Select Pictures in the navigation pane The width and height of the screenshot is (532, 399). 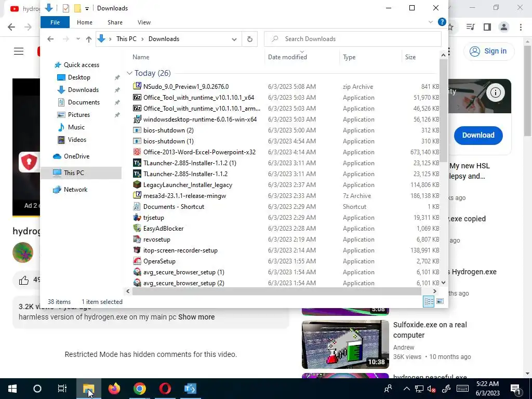[79, 115]
